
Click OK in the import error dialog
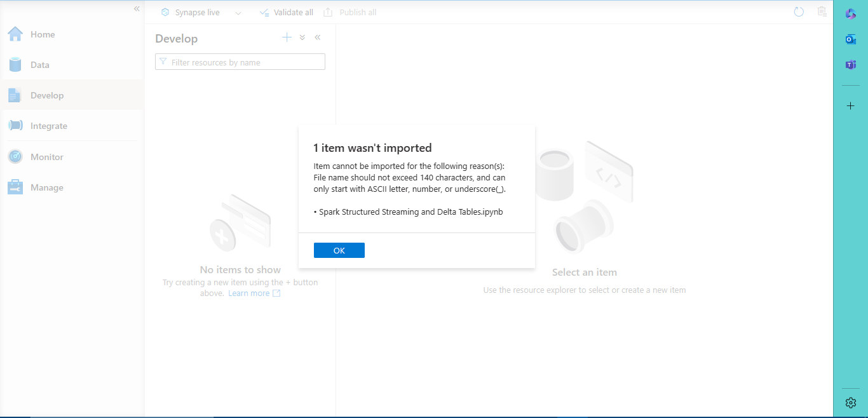click(339, 250)
